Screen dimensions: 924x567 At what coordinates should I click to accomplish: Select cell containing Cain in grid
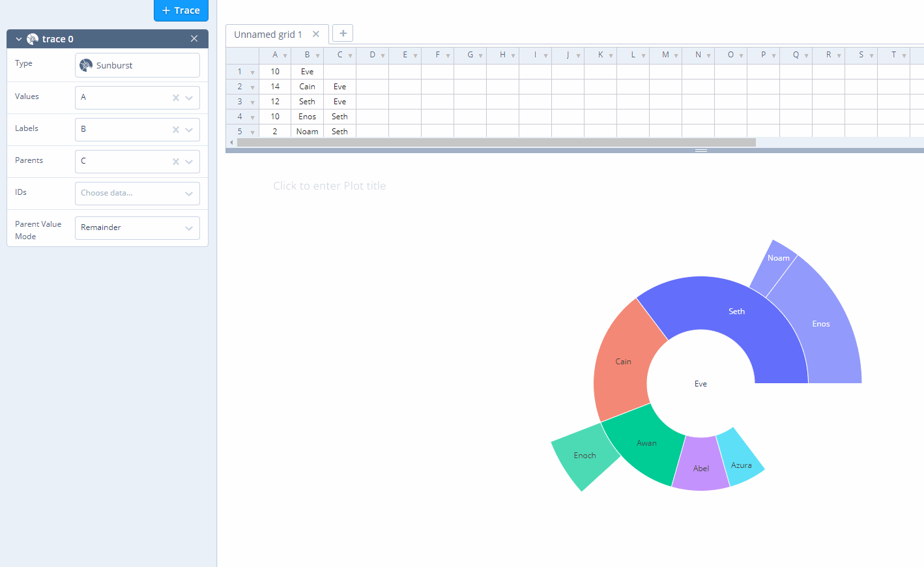(x=308, y=87)
